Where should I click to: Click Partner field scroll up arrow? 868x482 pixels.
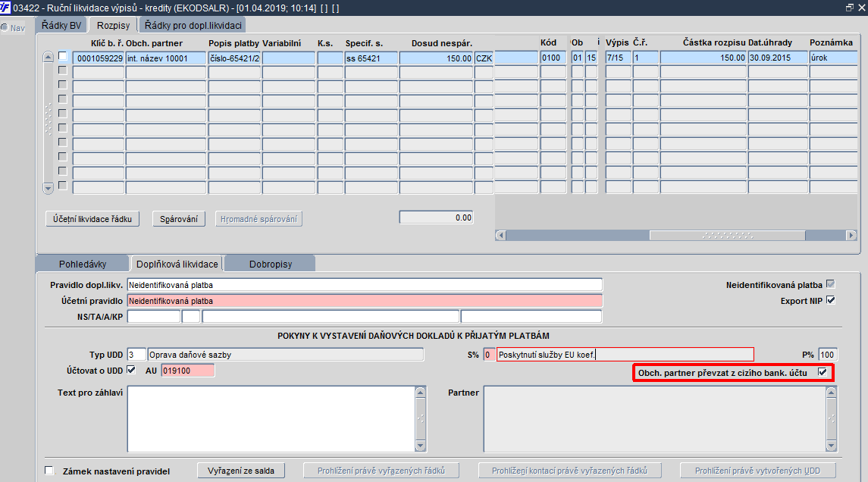(831, 393)
